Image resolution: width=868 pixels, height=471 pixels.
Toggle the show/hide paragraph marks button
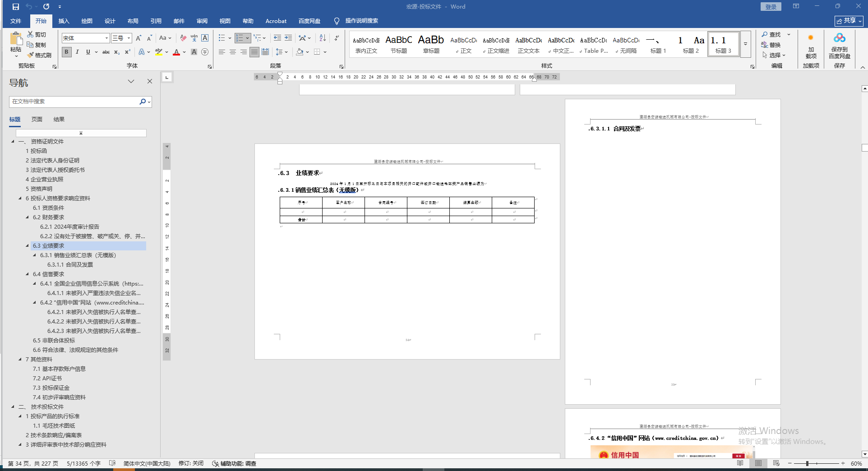(x=337, y=38)
